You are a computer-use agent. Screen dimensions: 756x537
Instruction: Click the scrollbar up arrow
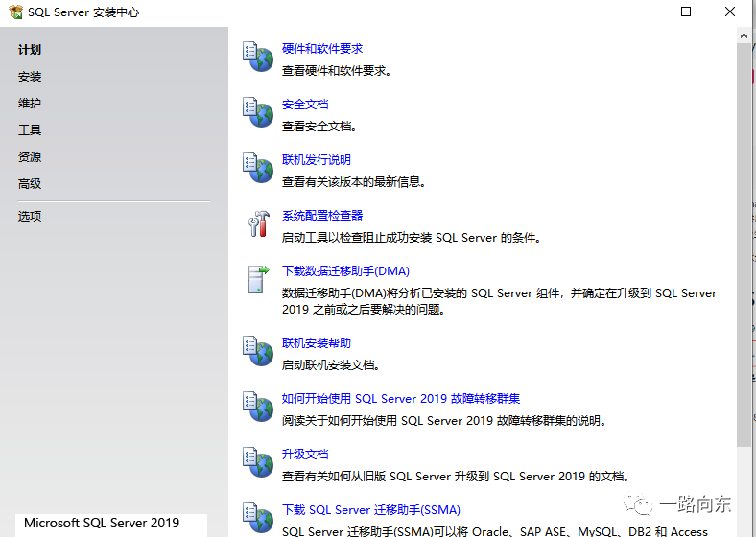(x=744, y=35)
